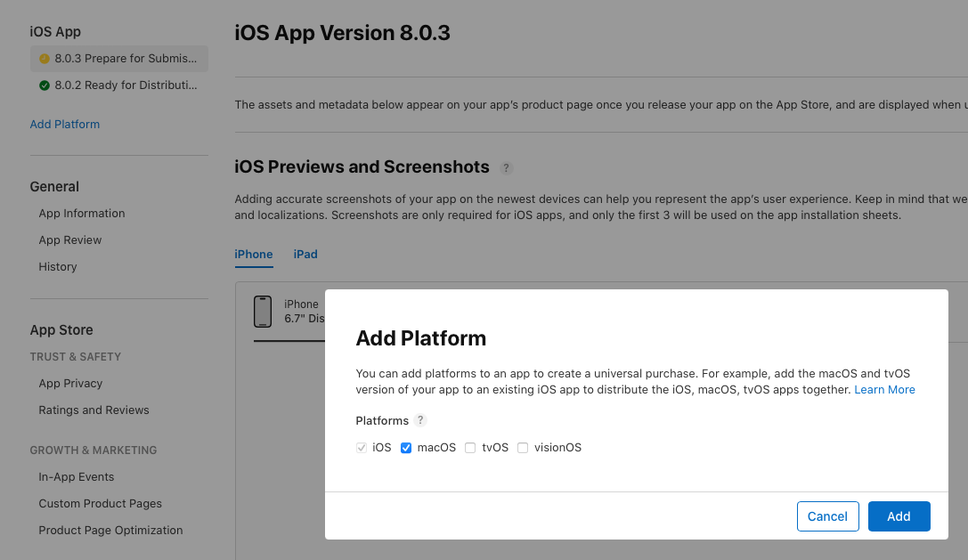The width and height of the screenshot is (968, 560).
Task: Uncheck the macOS platform checkbox
Action: pos(406,448)
